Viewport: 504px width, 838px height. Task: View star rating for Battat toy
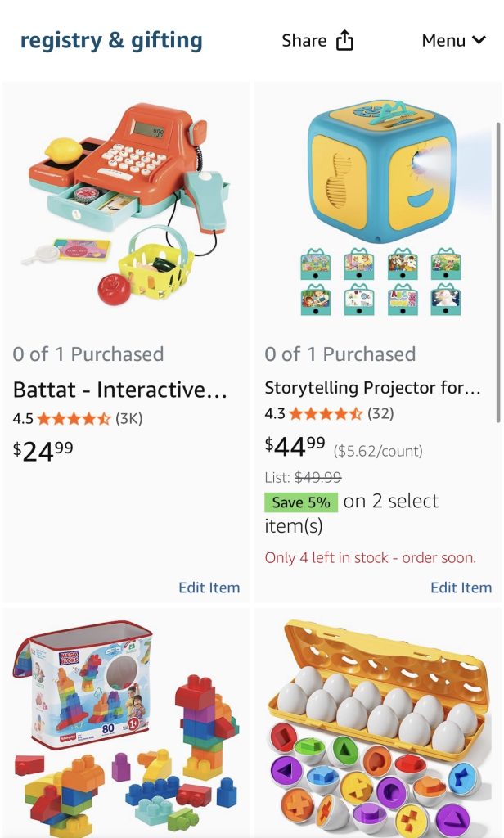74,419
